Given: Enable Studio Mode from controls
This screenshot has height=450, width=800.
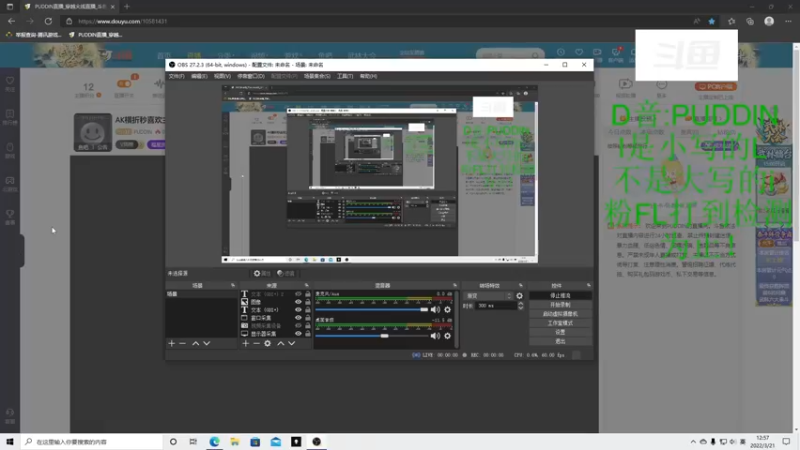Looking at the screenshot, I should [560, 323].
